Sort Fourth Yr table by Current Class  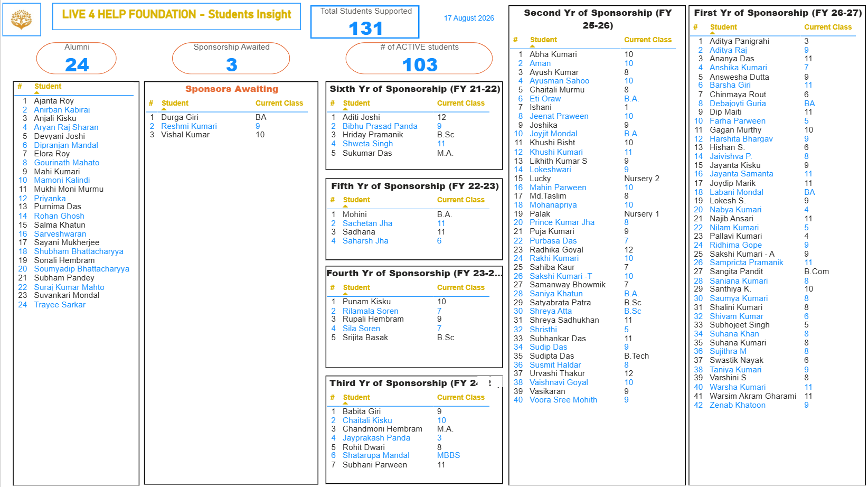(x=460, y=287)
